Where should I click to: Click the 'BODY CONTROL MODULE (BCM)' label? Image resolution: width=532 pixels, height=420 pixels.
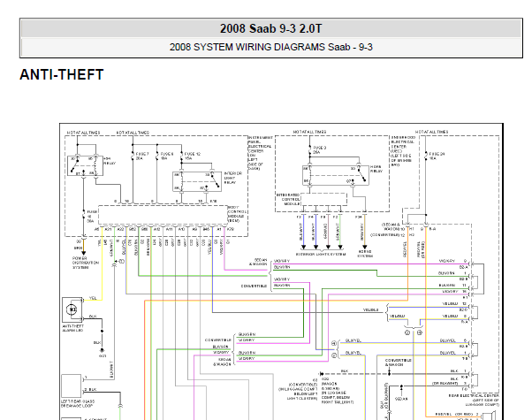(x=237, y=214)
